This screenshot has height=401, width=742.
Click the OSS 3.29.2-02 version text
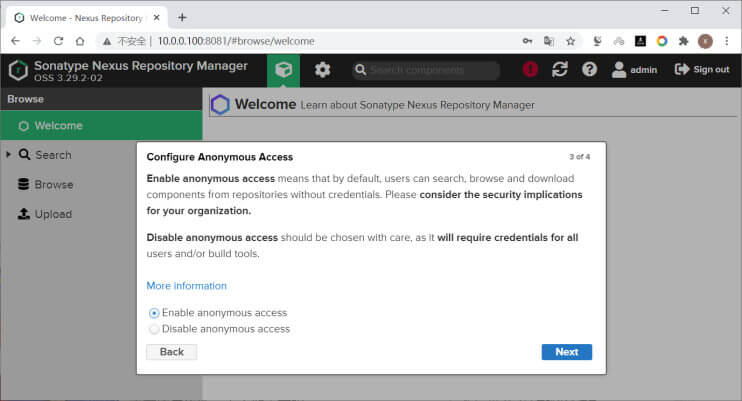pyautogui.click(x=68, y=78)
